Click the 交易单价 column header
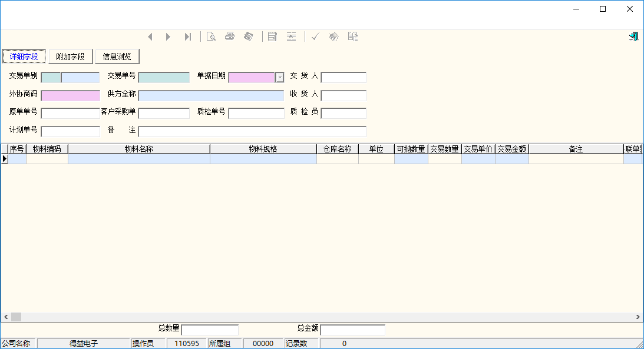This screenshot has width=644, height=349. (x=478, y=149)
